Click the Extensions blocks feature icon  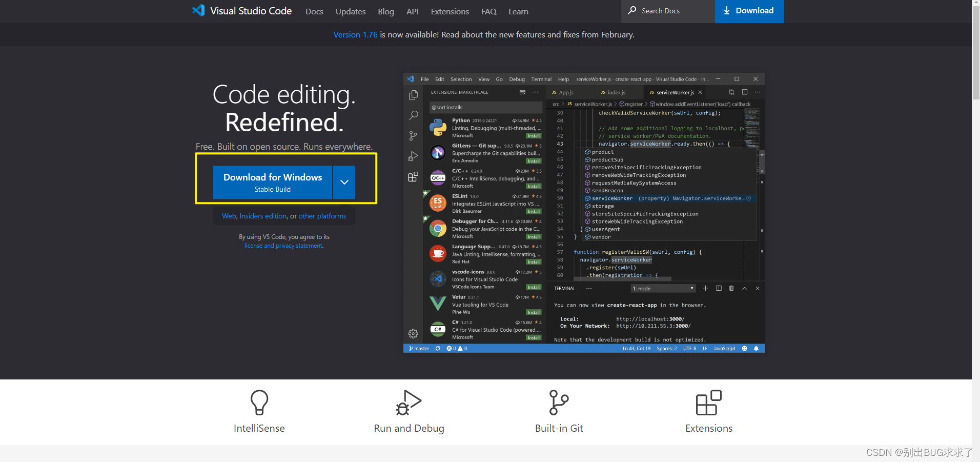(709, 403)
